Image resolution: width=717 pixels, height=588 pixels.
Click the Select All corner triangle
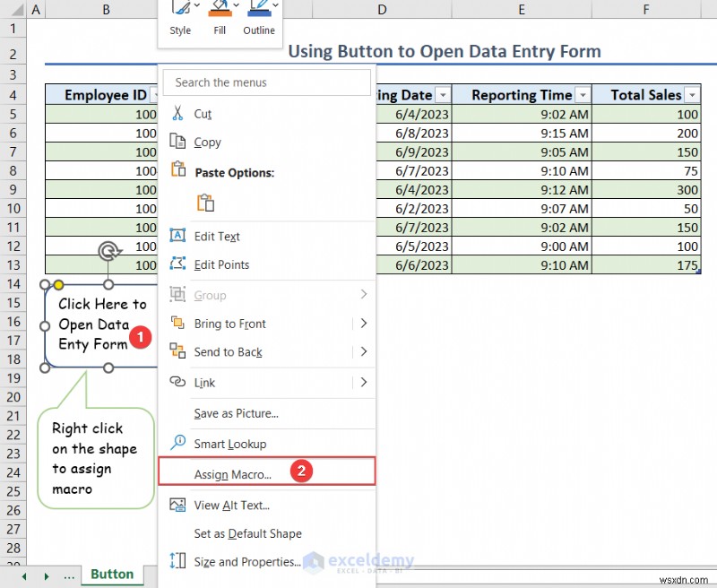click(x=17, y=10)
